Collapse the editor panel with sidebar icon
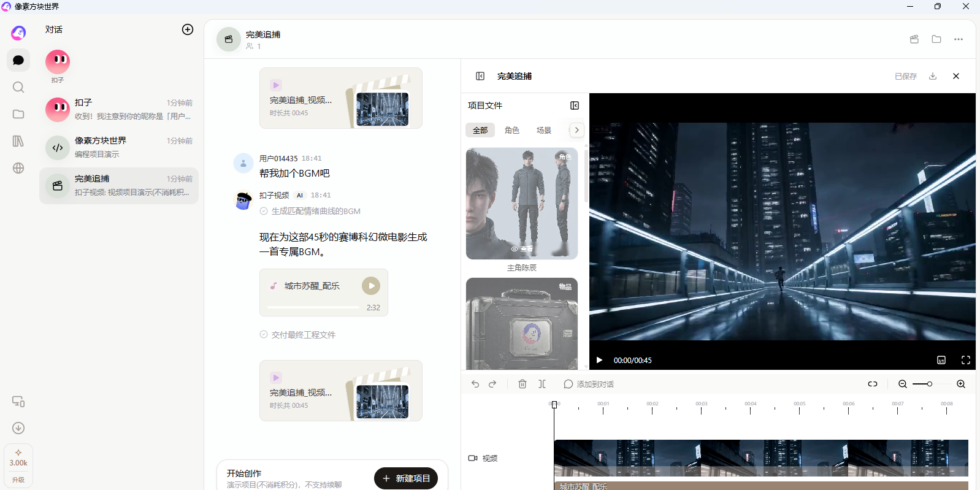 (480, 76)
